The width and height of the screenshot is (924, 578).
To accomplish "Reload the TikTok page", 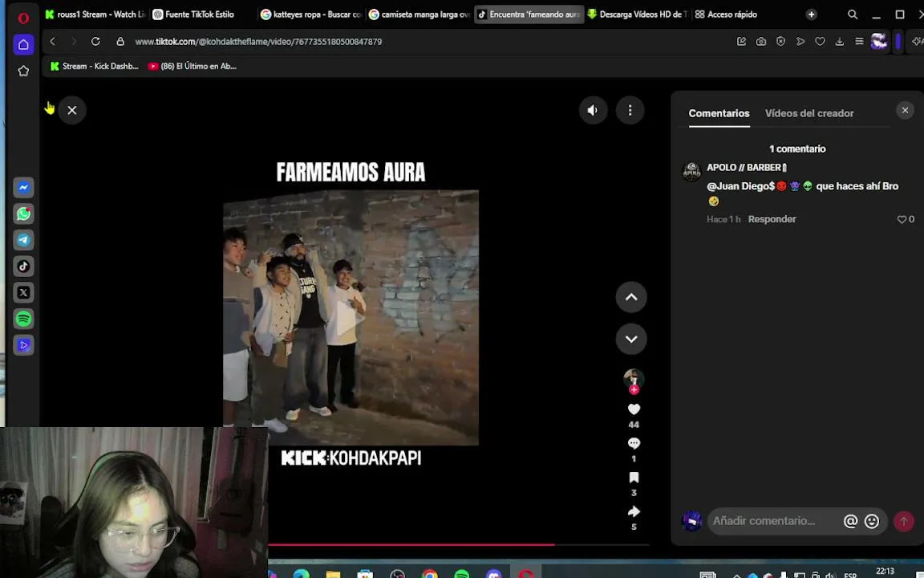I will tap(95, 41).
